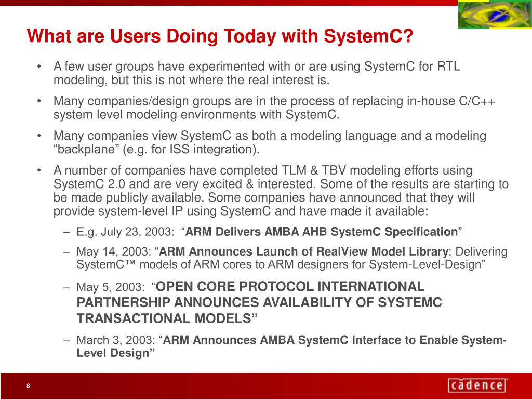This screenshot has height=399, width=532.
Task: Select bullet about TLM & TBV modeling efforts
Action: pos(281,191)
